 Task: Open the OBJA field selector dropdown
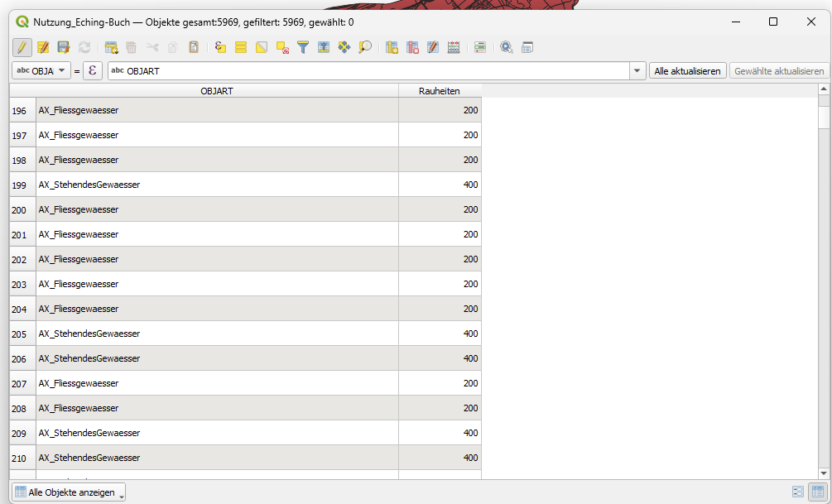point(41,71)
